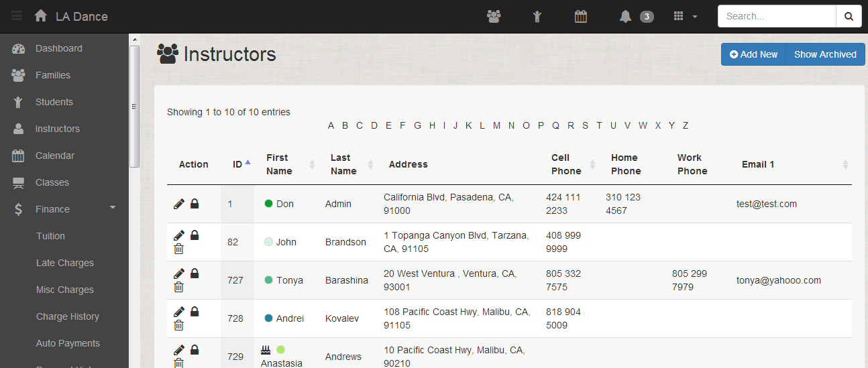868x368 pixels.
Task: Click the Show Archived button
Action: click(x=825, y=54)
